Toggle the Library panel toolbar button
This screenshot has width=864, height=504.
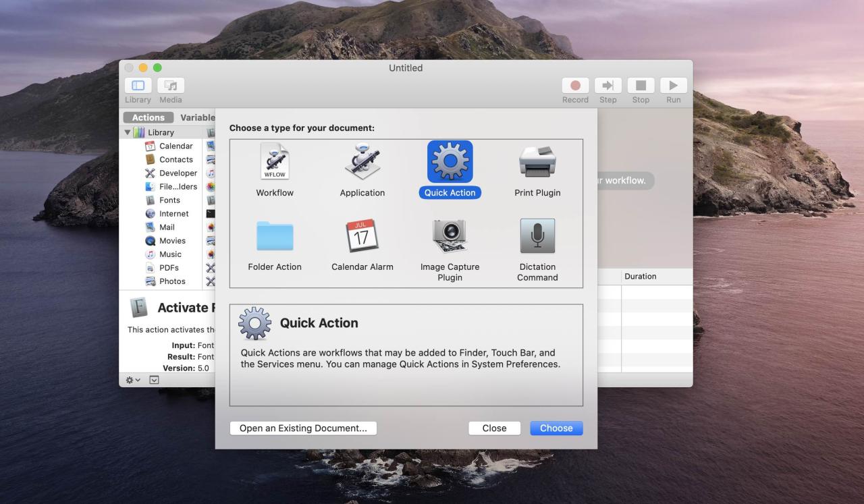tap(138, 86)
